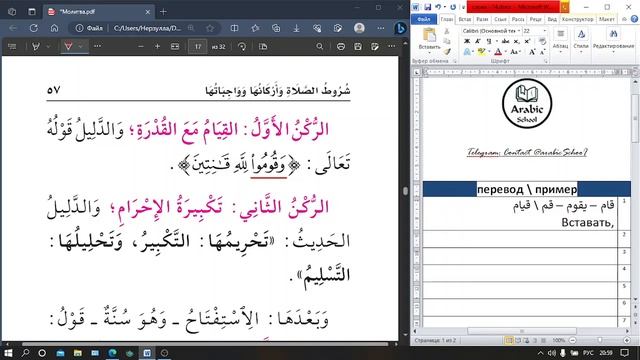Screen dimensions: 640x360
Task: Apply yellow text highlight color in Word
Action: tap(482, 52)
